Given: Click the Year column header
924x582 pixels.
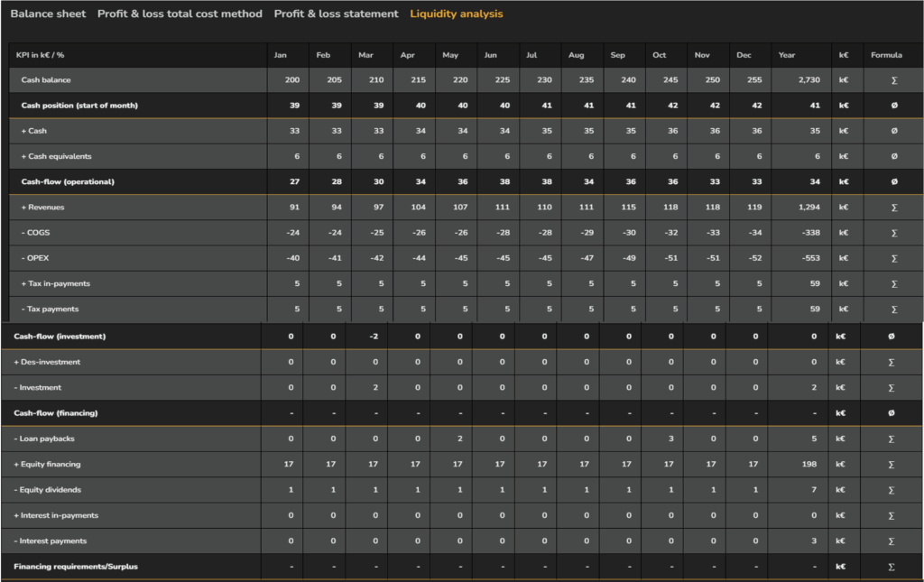Looking at the screenshot, I should pos(788,55).
